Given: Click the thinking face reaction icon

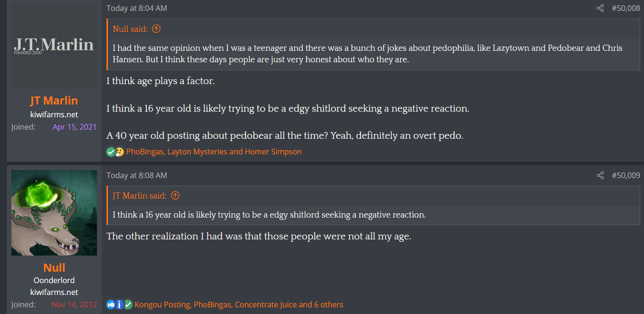Looking at the screenshot, I should click(119, 152).
